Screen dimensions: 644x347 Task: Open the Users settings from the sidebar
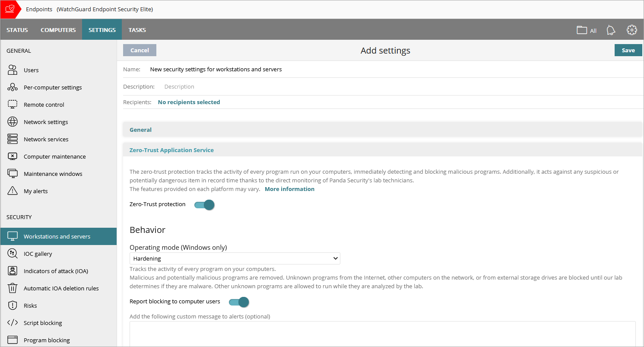31,70
